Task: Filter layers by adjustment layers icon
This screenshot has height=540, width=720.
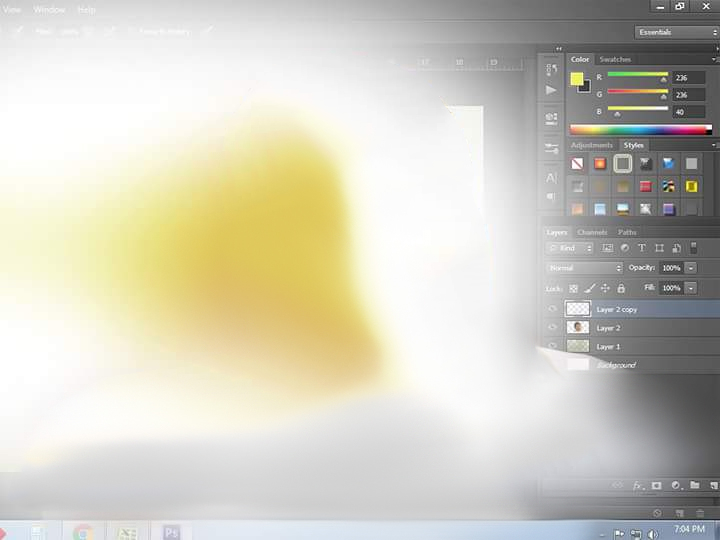Action: (x=624, y=248)
